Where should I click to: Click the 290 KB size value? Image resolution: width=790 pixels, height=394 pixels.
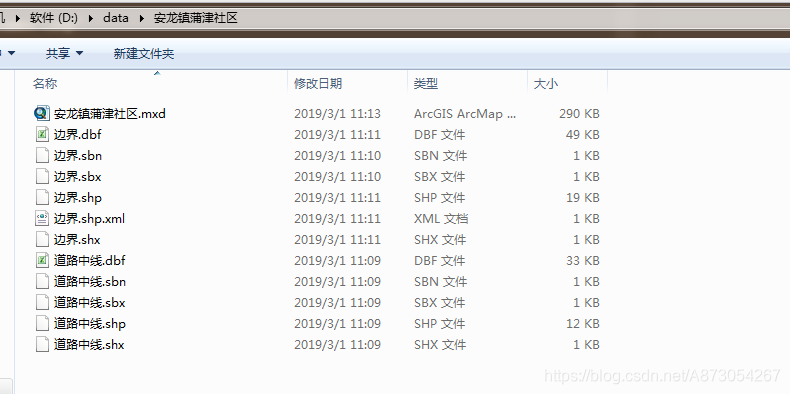pos(579,114)
